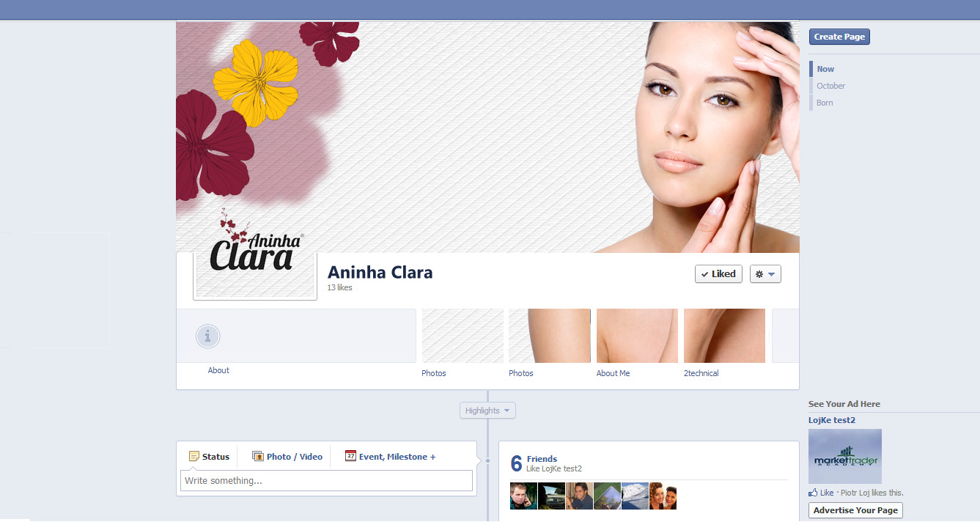This screenshot has height=522, width=980.
Task: Open the 2technical app thumbnail
Action: pos(724,336)
